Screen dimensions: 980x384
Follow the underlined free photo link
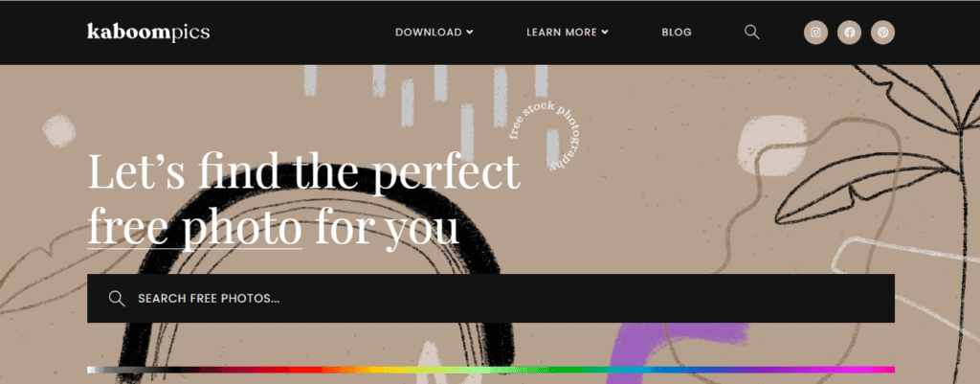194,228
